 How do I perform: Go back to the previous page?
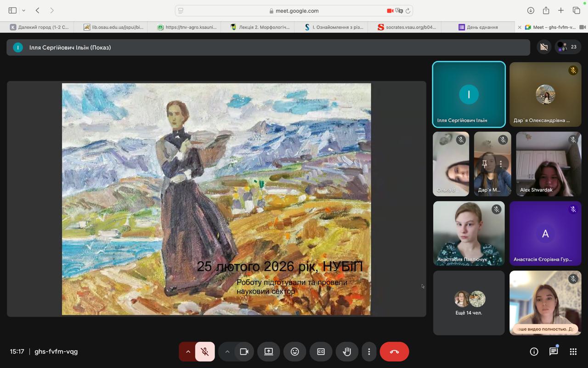tap(38, 10)
